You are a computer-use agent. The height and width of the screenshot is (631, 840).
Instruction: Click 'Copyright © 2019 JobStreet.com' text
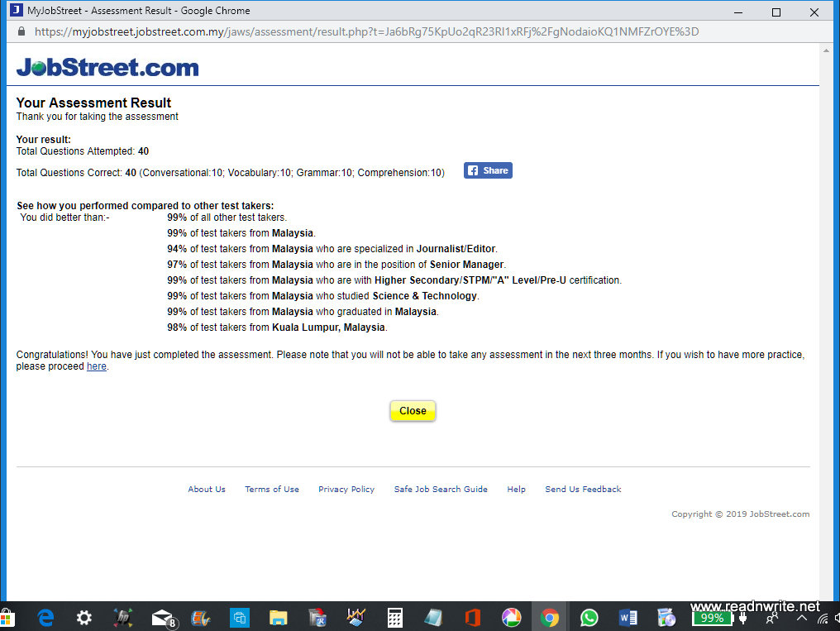click(740, 514)
